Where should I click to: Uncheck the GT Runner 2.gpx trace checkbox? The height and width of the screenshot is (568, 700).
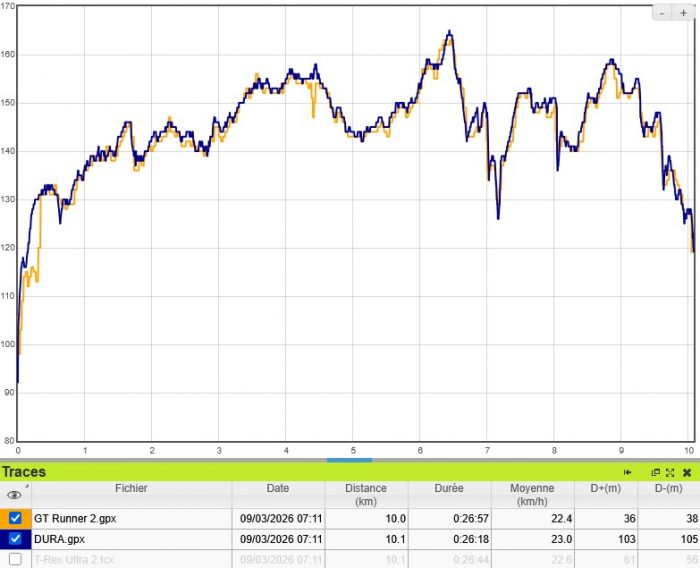click(x=15, y=518)
